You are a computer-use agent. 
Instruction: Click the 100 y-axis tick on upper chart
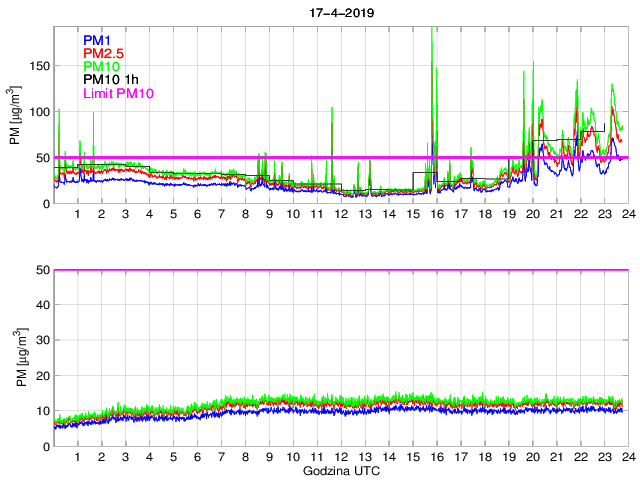tap(39, 111)
